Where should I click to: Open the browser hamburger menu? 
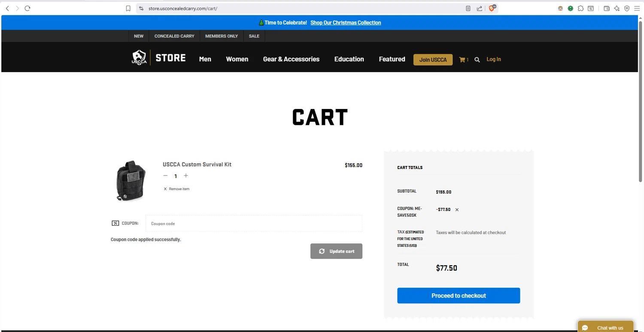tap(637, 8)
